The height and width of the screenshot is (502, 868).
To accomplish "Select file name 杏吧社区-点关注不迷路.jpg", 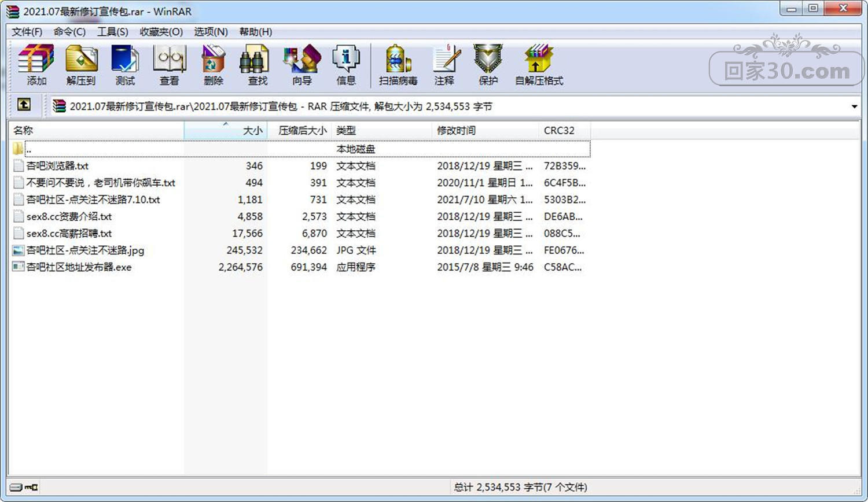I will point(85,250).
